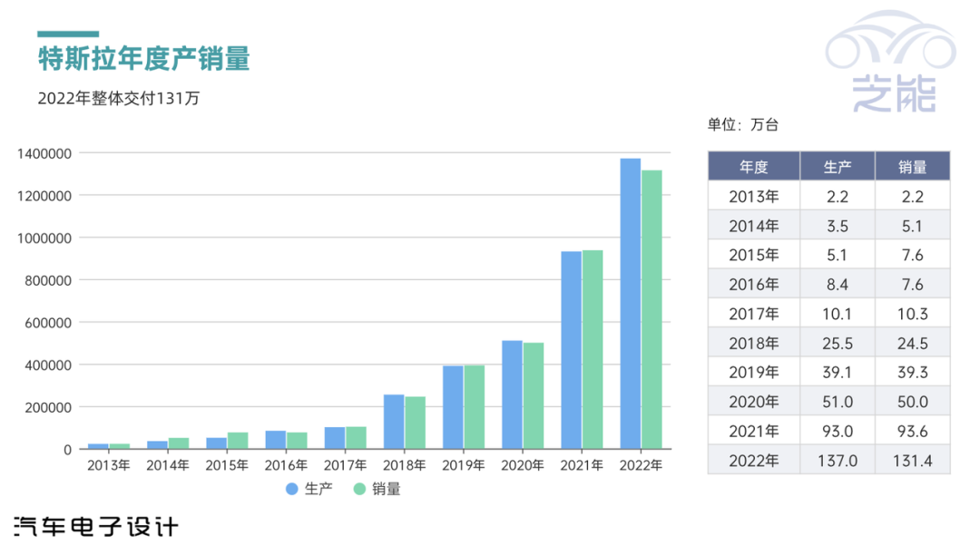Click table cell 24.5
Image resolution: width=980 pixels, height=545 pixels.
pos(913,344)
